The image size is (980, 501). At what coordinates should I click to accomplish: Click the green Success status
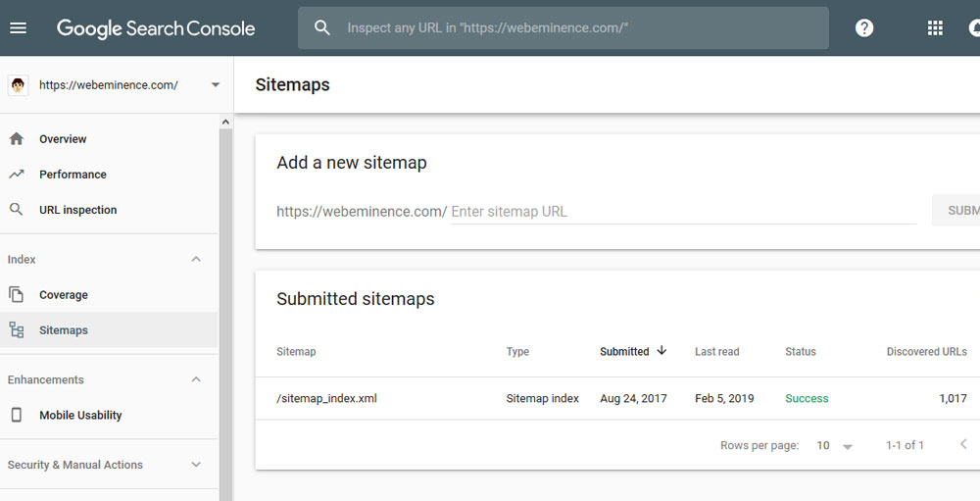[x=807, y=398]
